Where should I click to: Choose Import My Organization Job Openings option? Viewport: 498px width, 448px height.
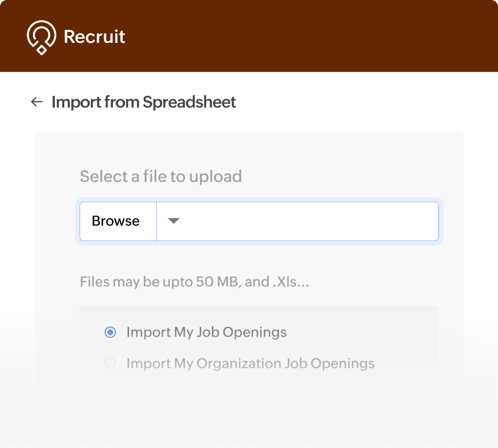point(109,363)
